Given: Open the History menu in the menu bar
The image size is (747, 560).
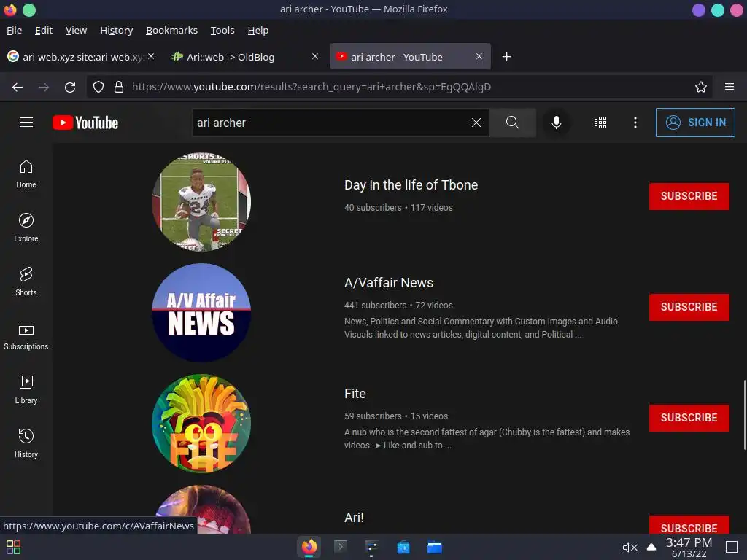Looking at the screenshot, I should click(116, 30).
